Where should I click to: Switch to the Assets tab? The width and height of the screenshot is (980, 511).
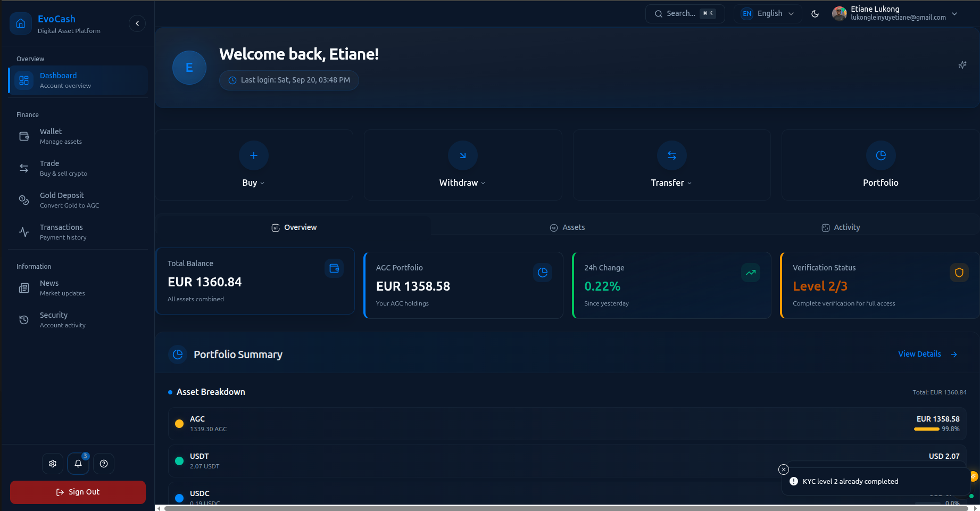click(568, 227)
